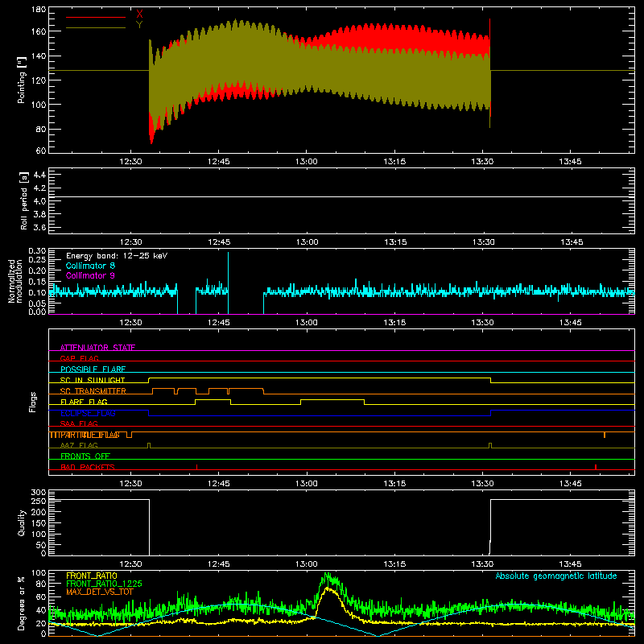Screen dimensions: 644x644
Task: Click the GAP_FLAG label
Action: [79, 358]
